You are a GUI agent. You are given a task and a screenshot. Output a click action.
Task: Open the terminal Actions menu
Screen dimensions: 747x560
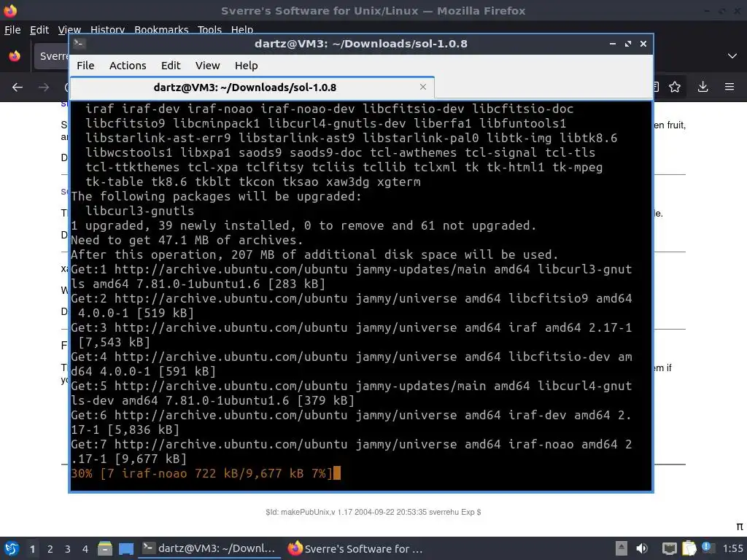[x=128, y=65]
